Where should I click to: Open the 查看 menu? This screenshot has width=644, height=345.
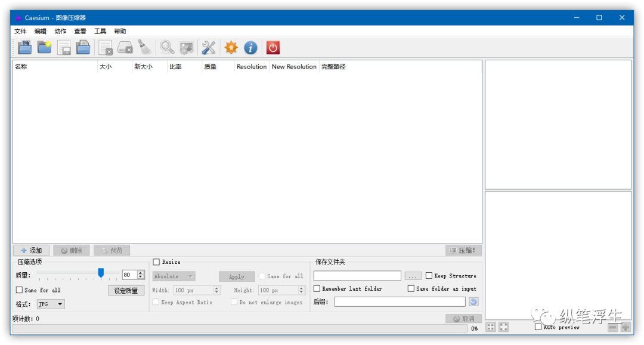click(x=80, y=31)
